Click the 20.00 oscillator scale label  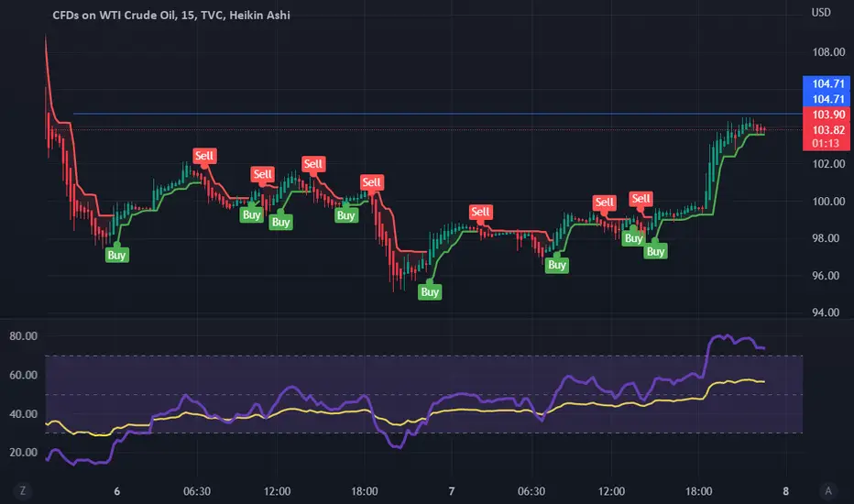(24, 453)
